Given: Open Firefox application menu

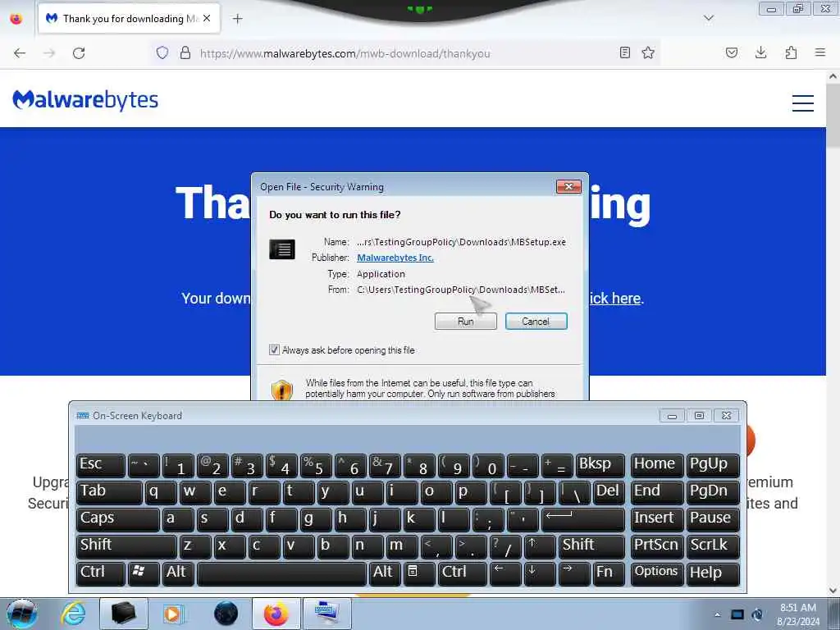Looking at the screenshot, I should (x=820, y=52).
